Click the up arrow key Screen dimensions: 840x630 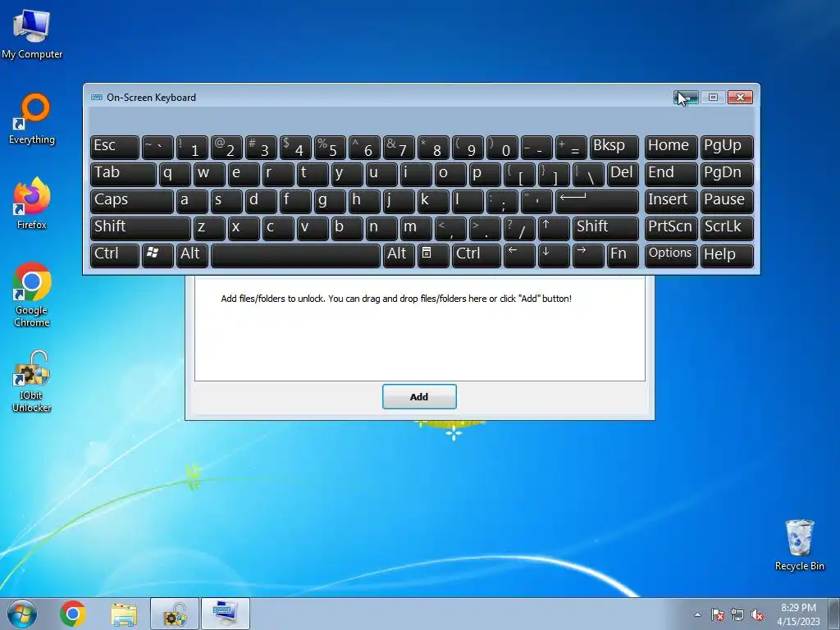point(554,228)
